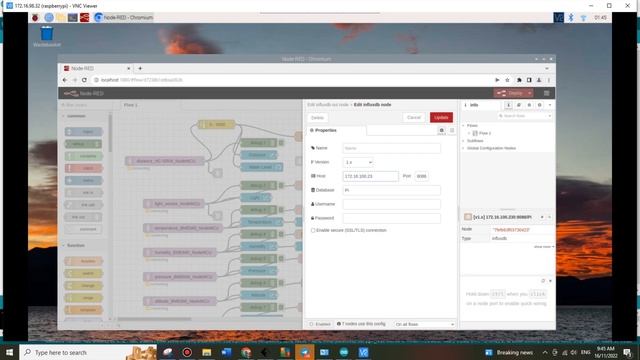The height and width of the screenshot is (360, 640).
Task: Open sidebar tabs dropdown arrow
Action: [550, 105]
